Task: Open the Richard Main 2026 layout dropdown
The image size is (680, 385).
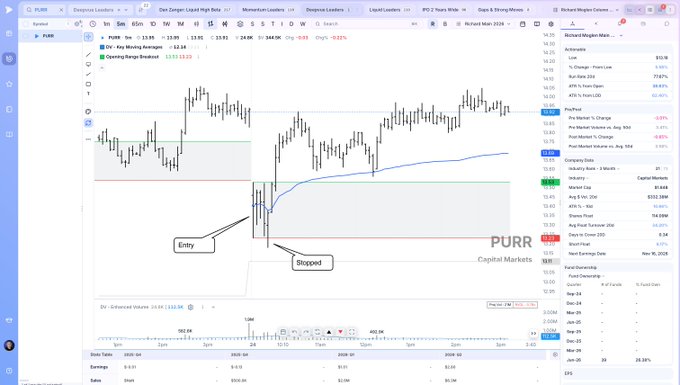Action: click(x=484, y=24)
